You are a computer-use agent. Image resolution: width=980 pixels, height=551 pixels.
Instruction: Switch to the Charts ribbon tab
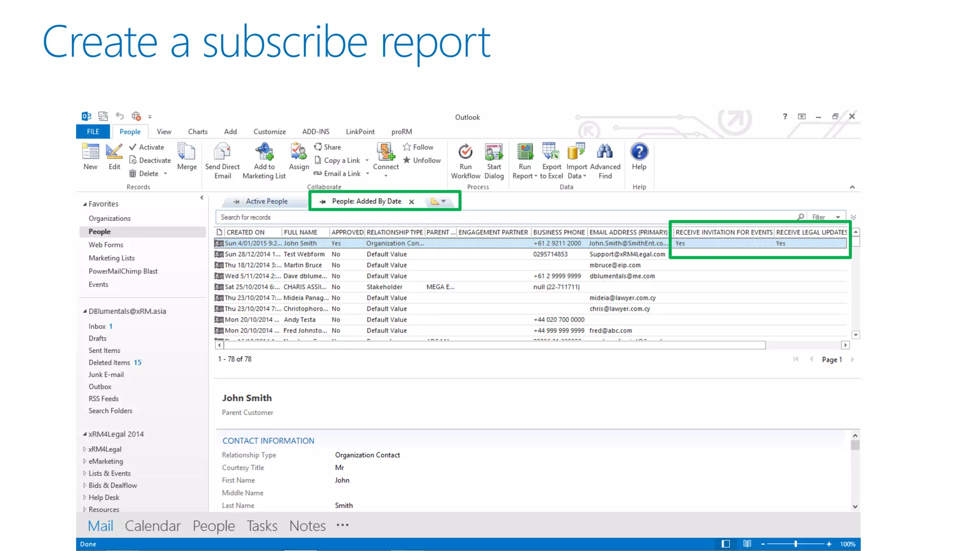(x=198, y=132)
